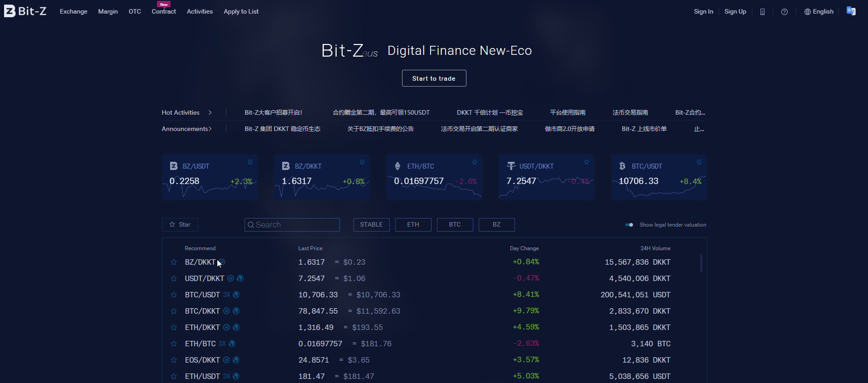Image resolution: width=868 pixels, height=383 pixels.
Task: Open the ETH/BTC ticker card chart
Action: point(434,178)
